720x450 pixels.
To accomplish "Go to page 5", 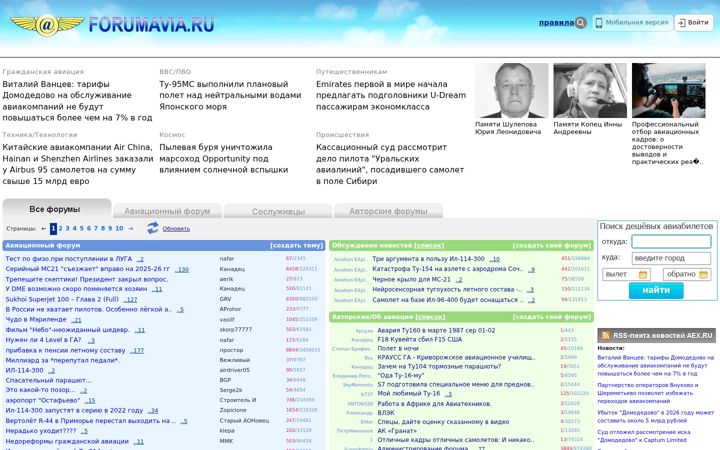I will (82, 228).
